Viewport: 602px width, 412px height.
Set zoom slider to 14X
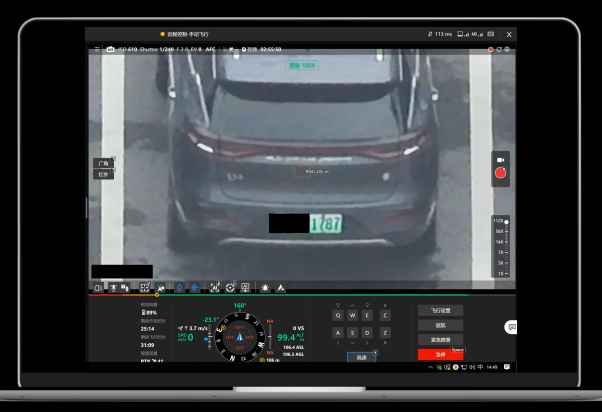click(x=500, y=242)
